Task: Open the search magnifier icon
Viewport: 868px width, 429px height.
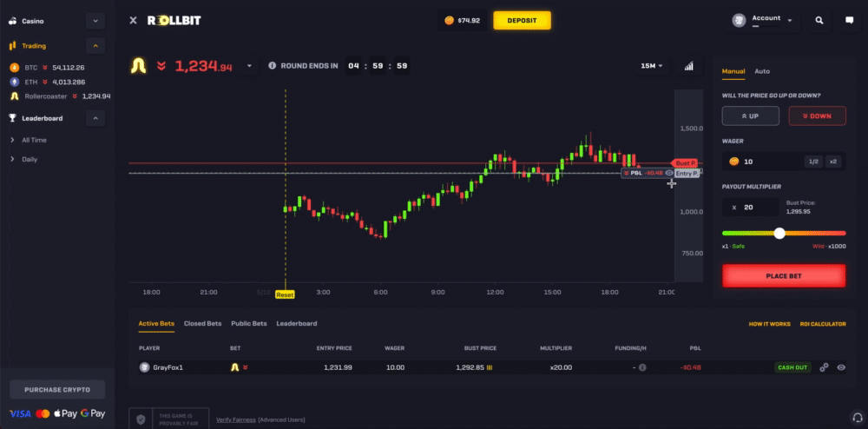Action: pyautogui.click(x=819, y=21)
